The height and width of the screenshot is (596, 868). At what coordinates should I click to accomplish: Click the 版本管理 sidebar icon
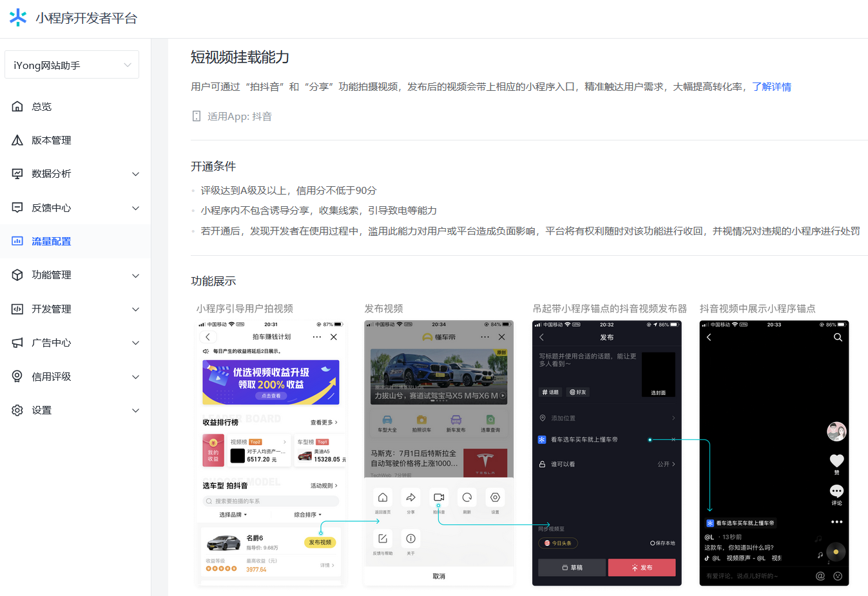(17, 140)
